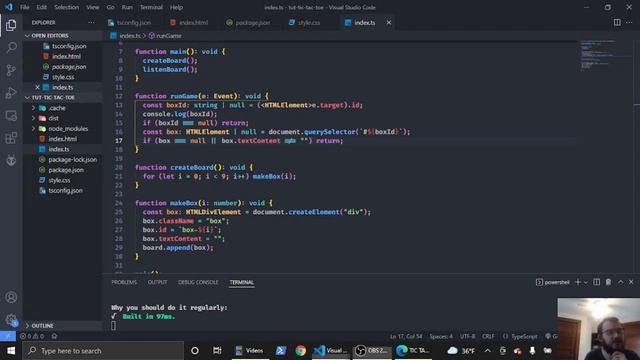Show the Debug Console panel tab
Image resolution: width=640 pixels, height=360 pixels.
pyautogui.click(x=198, y=282)
